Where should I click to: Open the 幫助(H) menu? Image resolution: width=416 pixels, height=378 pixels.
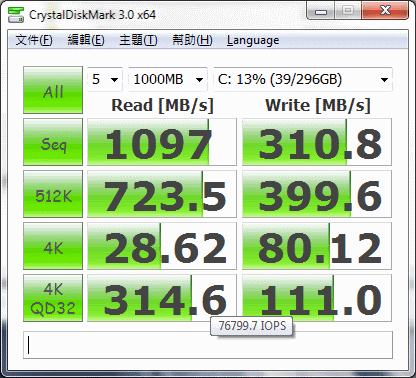(x=192, y=40)
